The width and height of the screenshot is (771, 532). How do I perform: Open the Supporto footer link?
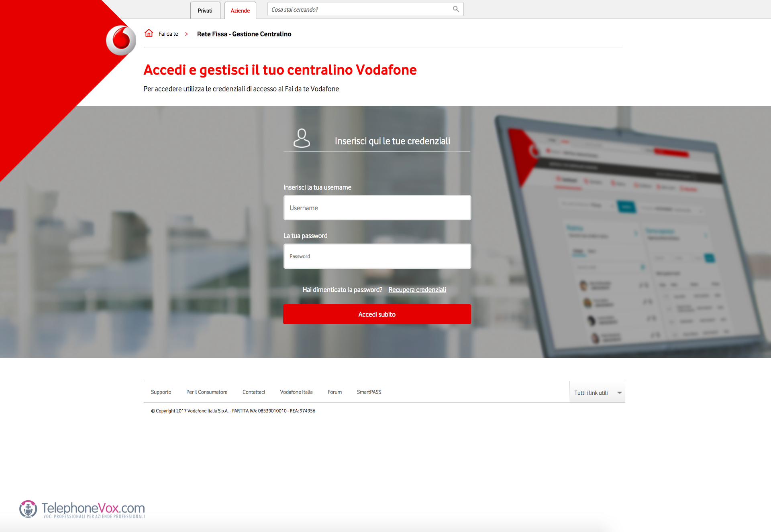pyautogui.click(x=161, y=392)
